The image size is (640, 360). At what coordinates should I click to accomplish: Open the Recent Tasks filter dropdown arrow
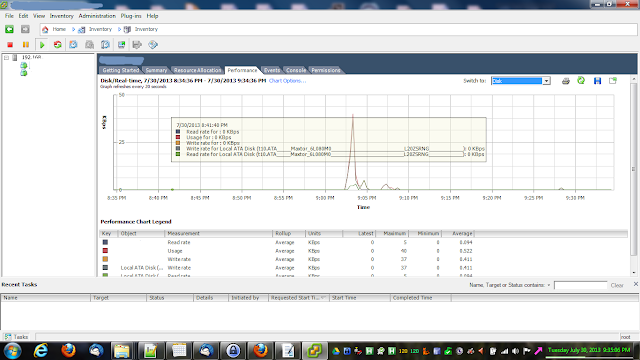tap(549, 285)
